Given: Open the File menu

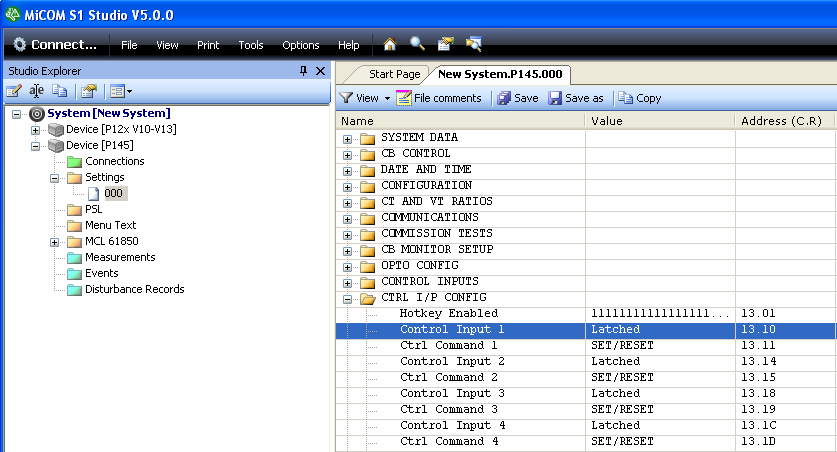Looking at the screenshot, I should pos(129,45).
